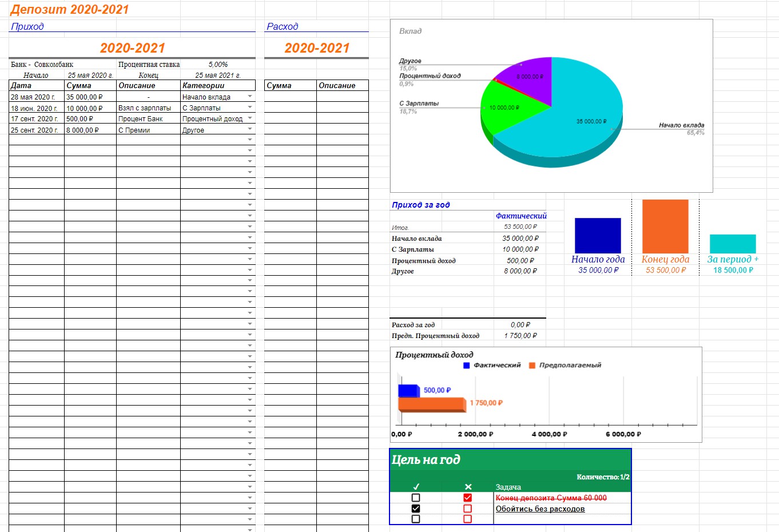Check the red box for Обойтись без расходов
The width and height of the screenshot is (779, 532).
468,509
